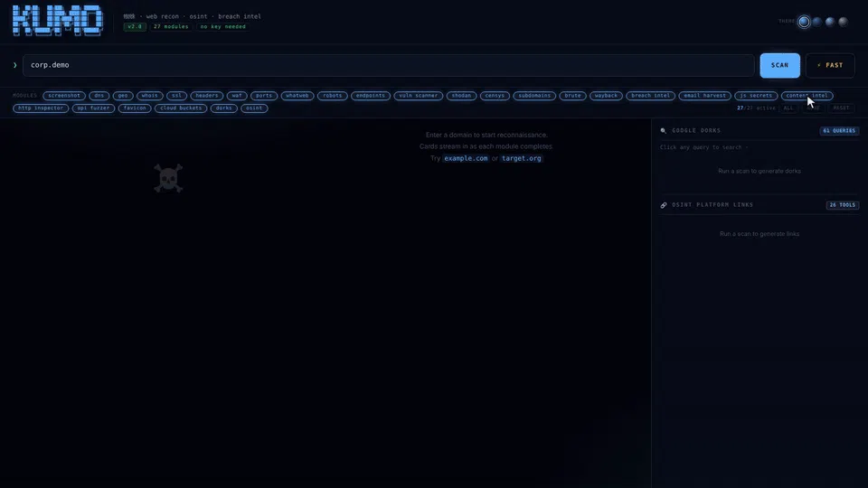Turn off the wayback module
This screenshot has height=488, width=868.
[606, 96]
